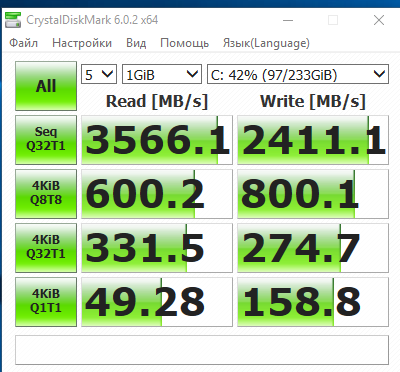The width and height of the screenshot is (400, 372).
Task: Close the CrystalDiskMark window
Action: pyautogui.click(x=379, y=20)
